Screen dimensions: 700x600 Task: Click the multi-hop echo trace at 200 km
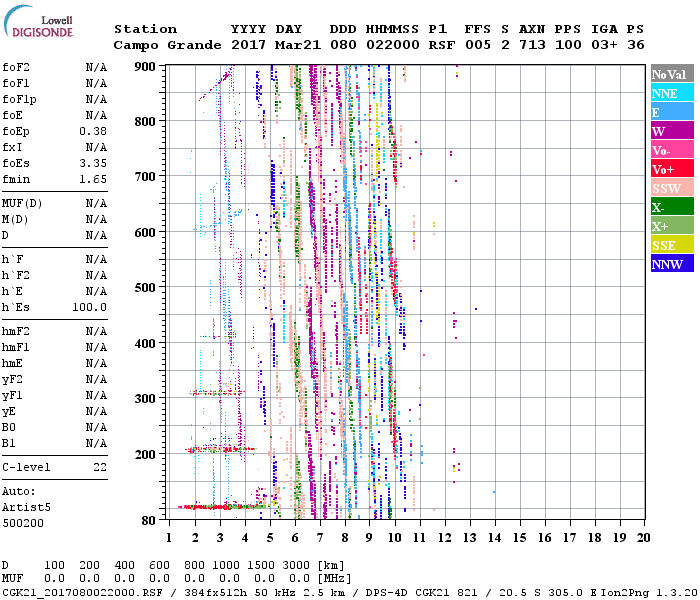pos(221,449)
